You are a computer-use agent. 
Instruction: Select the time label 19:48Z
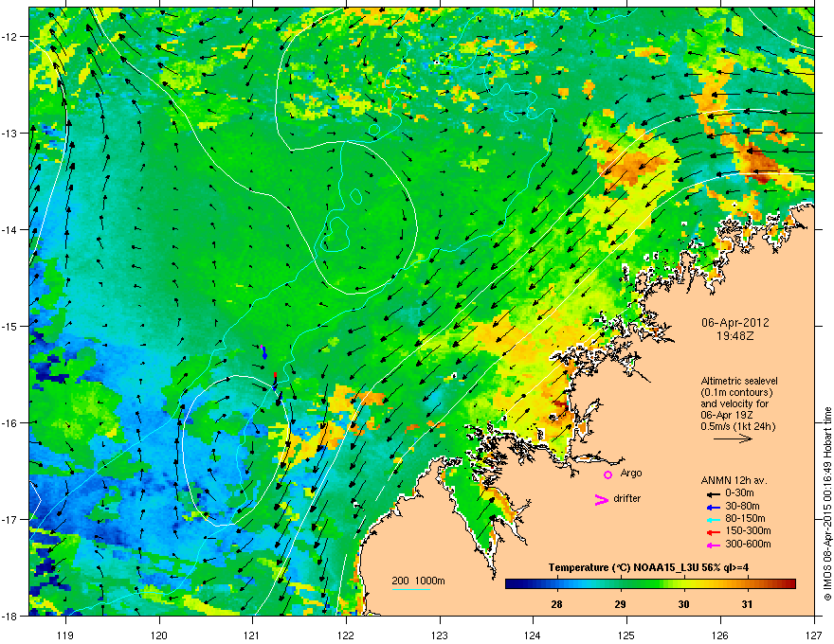735,336
